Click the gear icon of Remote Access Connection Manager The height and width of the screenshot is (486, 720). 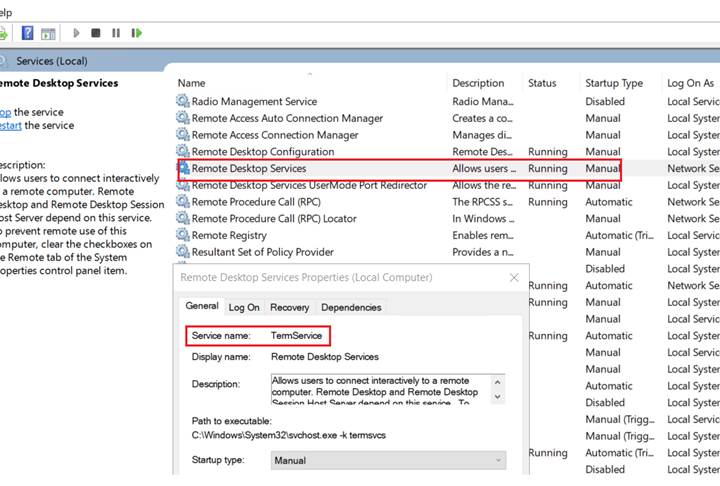(x=183, y=135)
